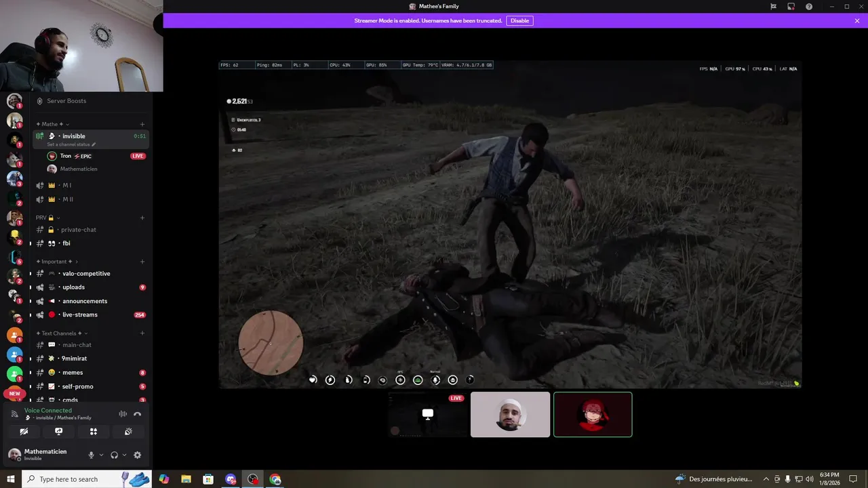Turn on camera in voice panel
The height and width of the screenshot is (488, 868).
click(24, 432)
